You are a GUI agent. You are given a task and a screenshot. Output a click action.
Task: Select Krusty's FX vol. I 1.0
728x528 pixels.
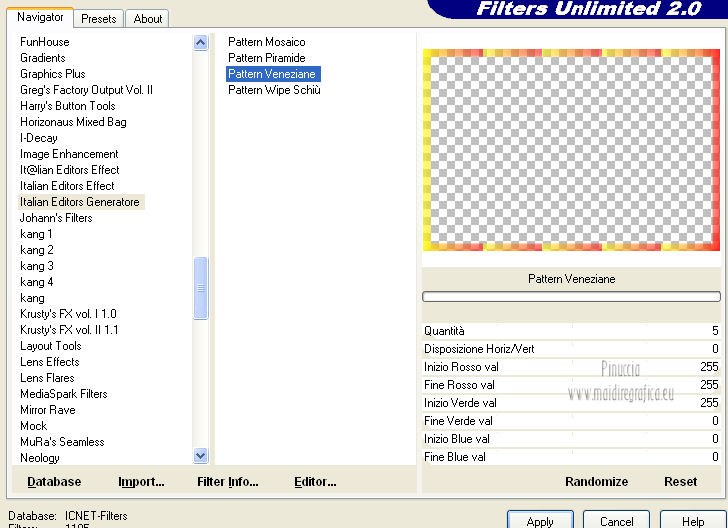(x=68, y=314)
